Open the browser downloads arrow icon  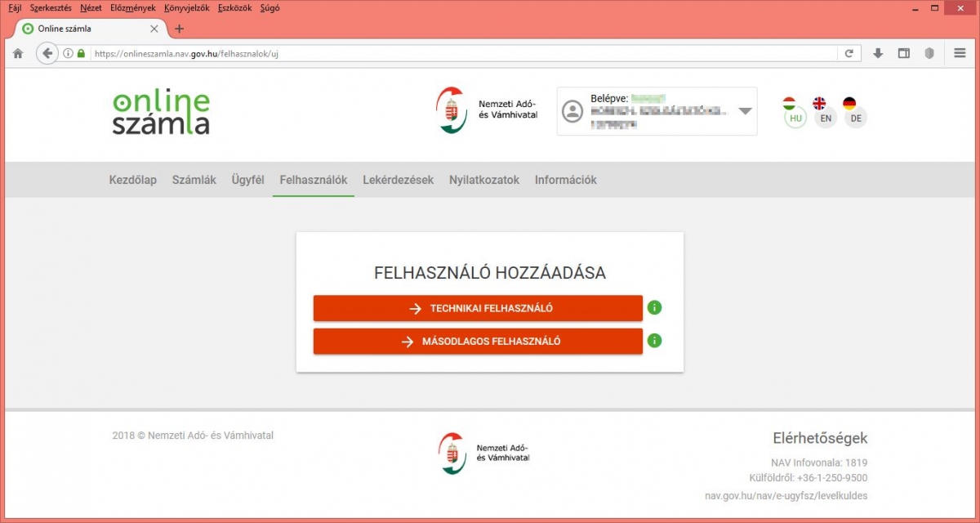point(878,53)
